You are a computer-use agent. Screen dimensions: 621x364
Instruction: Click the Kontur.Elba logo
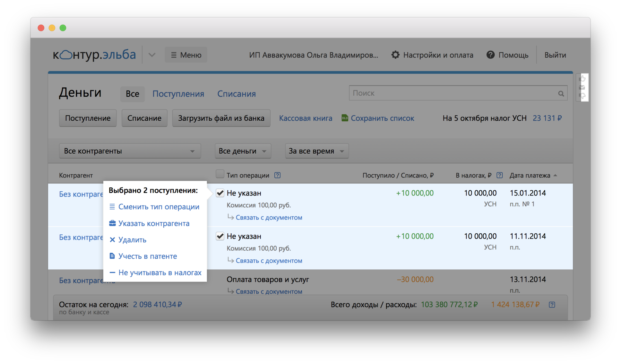[x=94, y=55]
